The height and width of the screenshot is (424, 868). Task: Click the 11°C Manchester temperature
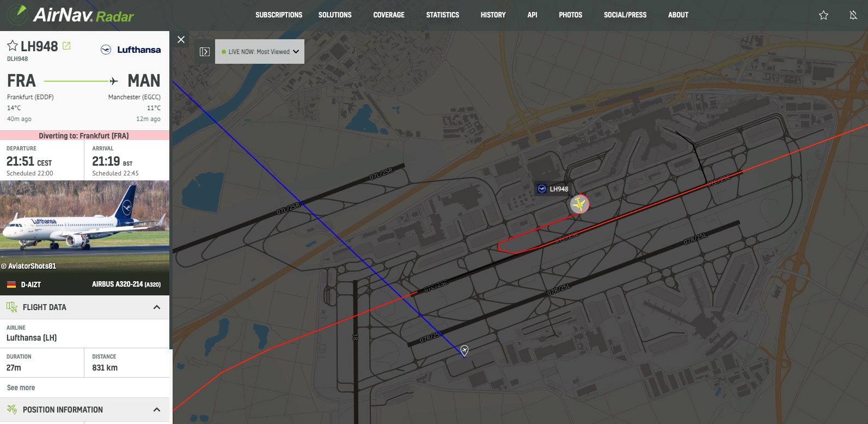(154, 108)
